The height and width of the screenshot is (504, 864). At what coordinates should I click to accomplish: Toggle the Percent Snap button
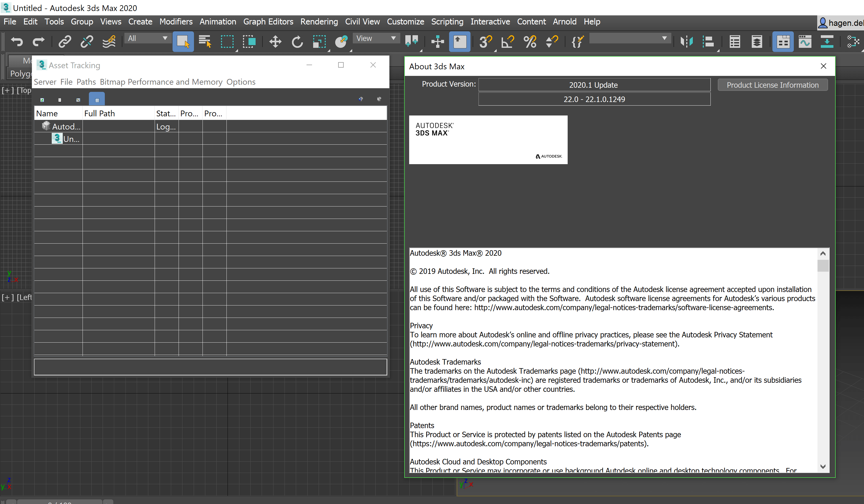[530, 42]
